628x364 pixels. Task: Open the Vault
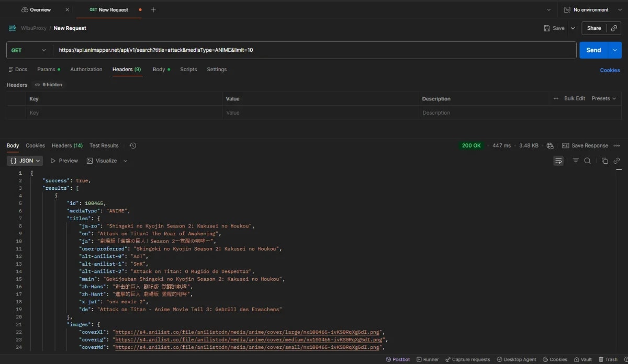(x=582, y=359)
